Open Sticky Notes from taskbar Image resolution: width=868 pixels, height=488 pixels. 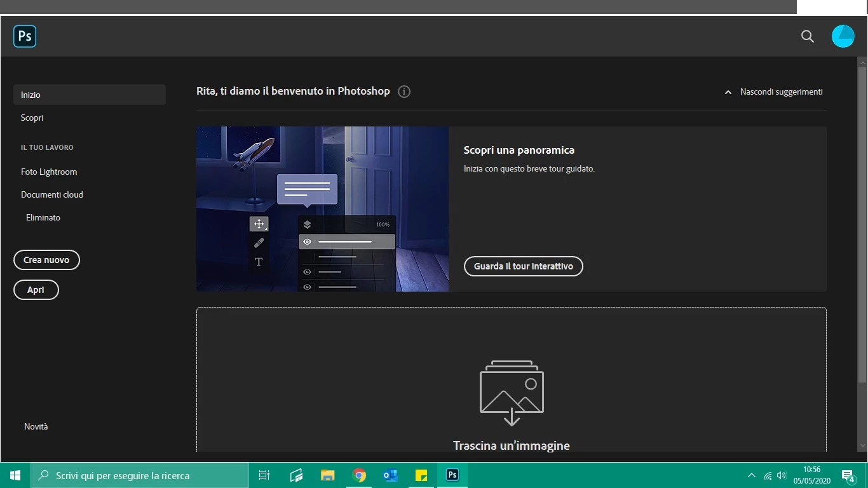coord(421,475)
